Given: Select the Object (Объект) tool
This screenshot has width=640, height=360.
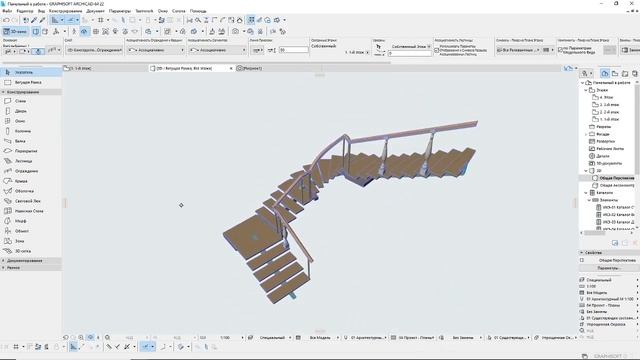Looking at the screenshot, I should pyautogui.click(x=31, y=231).
